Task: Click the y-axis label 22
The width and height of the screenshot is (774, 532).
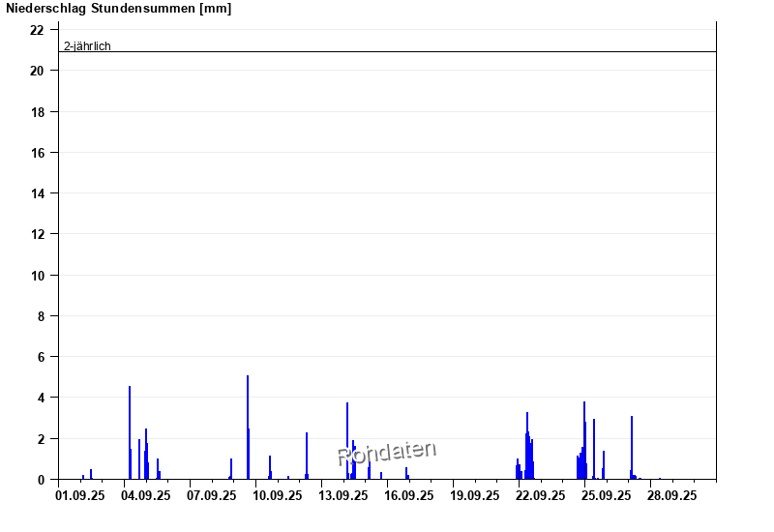Action: point(37,30)
